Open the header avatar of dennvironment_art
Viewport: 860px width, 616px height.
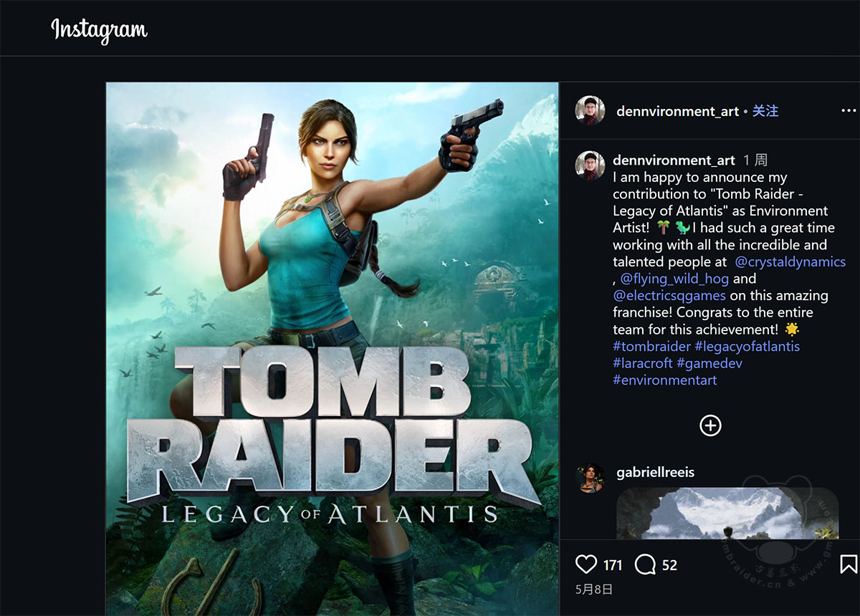point(590,111)
